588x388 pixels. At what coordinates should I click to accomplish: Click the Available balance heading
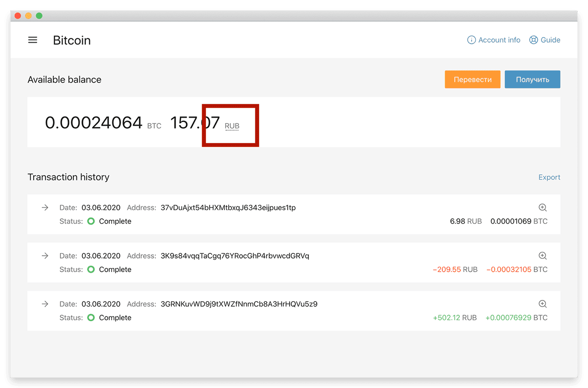click(x=64, y=80)
